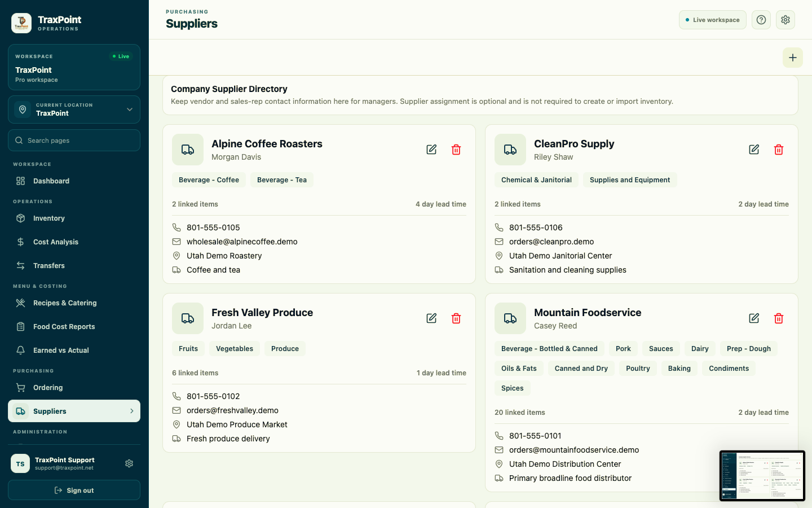Delete the Alpine Coffee Roasters supplier
Viewport: 812px width, 508px height.
456,150
